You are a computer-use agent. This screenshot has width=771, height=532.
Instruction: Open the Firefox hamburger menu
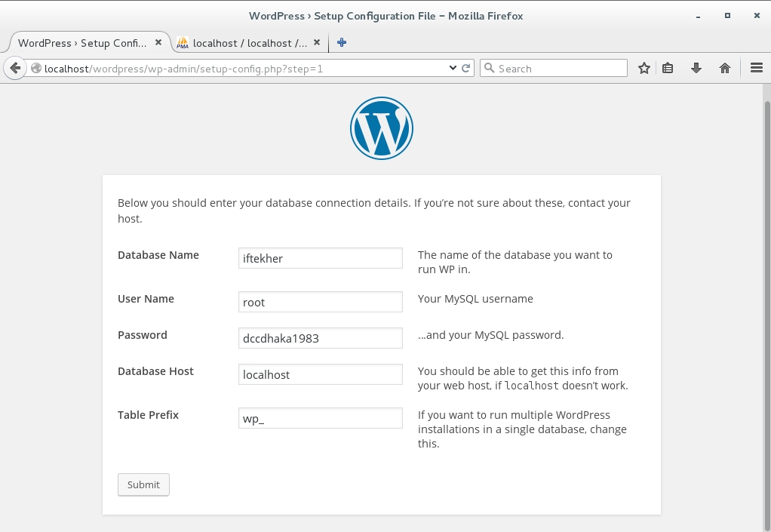(x=756, y=67)
